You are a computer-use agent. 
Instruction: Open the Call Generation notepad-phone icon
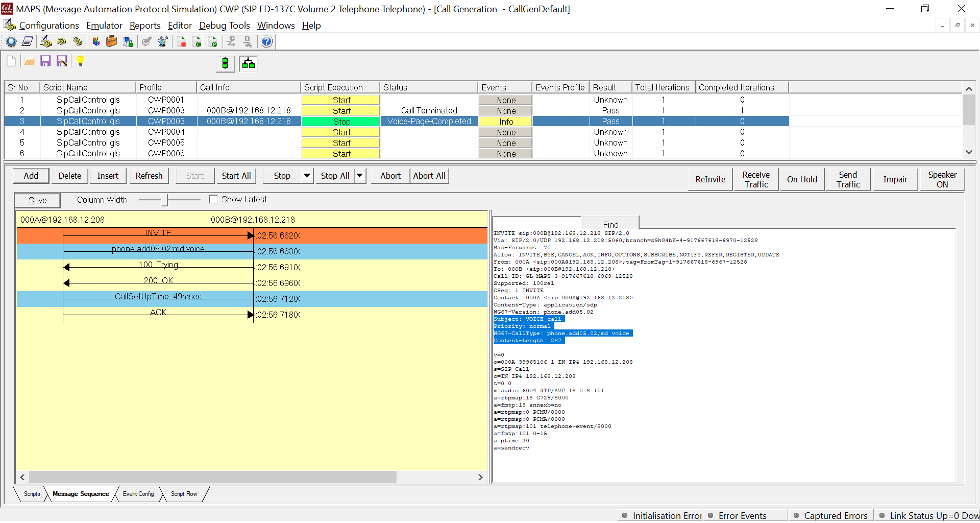click(45, 42)
